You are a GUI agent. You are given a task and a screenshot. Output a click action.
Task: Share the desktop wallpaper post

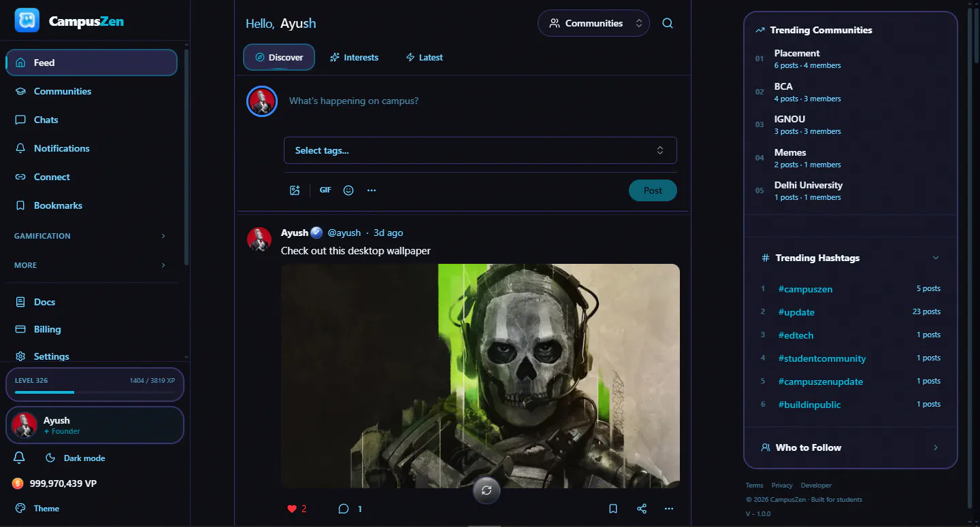click(x=642, y=509)
